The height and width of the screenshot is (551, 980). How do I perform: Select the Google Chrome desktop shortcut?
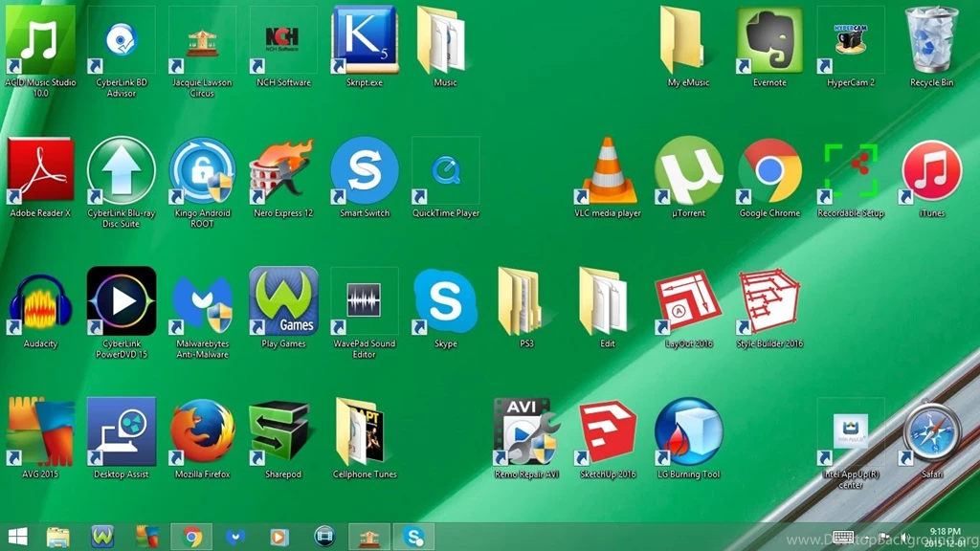(x=769, y=171)
